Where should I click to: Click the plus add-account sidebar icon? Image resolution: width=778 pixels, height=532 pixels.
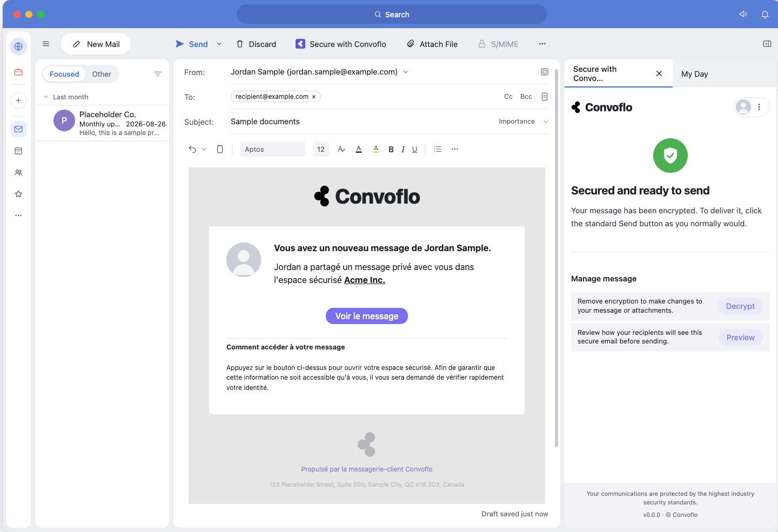[x=18, y=100]
